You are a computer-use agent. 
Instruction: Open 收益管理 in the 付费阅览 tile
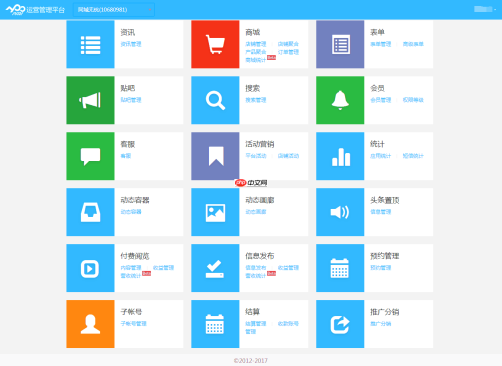coord(164,268)
